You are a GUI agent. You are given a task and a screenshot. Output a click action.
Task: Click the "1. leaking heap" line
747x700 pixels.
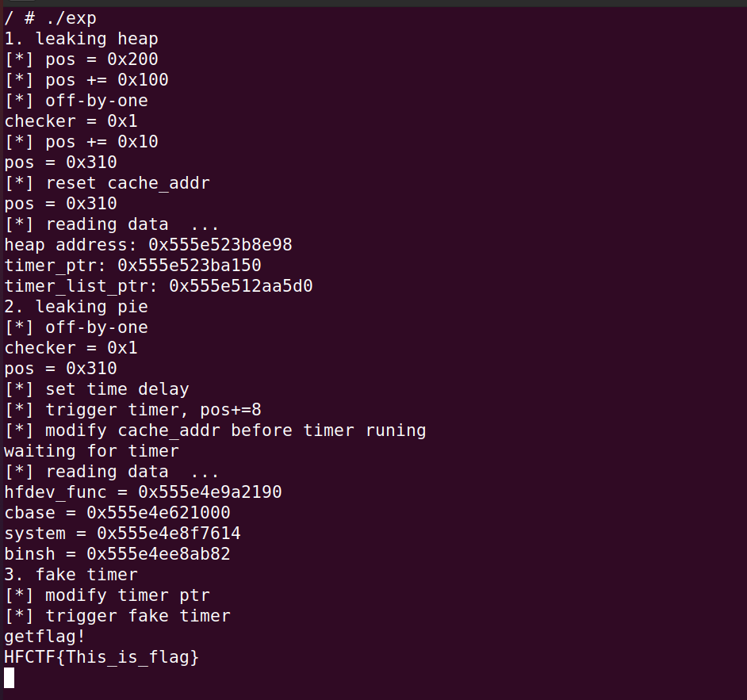(x=81, y=39)
